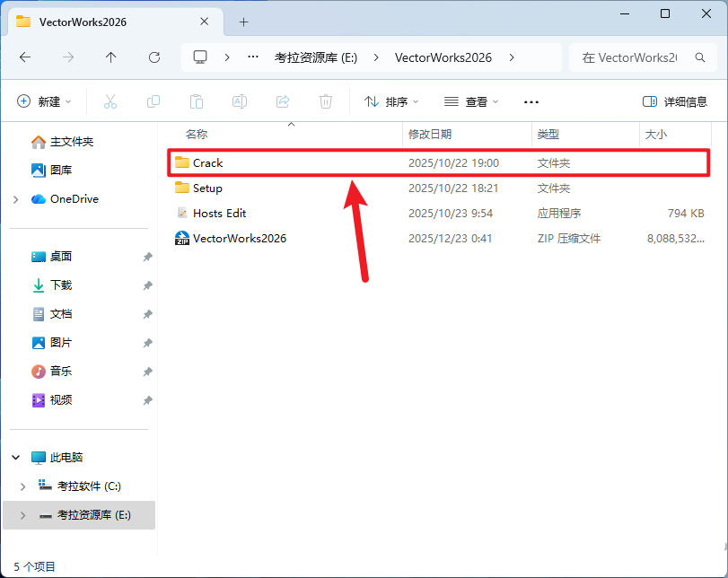728x578 pixels.
Task: Close the VectorWorks2026 tab
Action: [205, 22]
